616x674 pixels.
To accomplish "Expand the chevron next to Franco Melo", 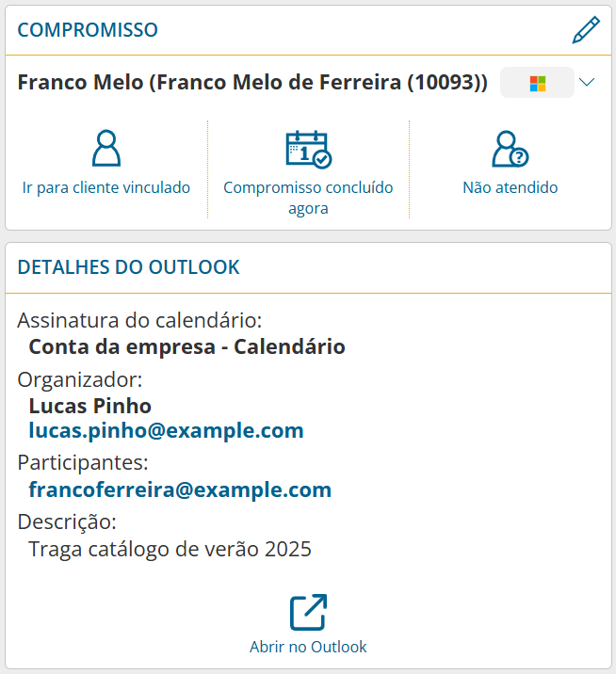I will (587, 83).
